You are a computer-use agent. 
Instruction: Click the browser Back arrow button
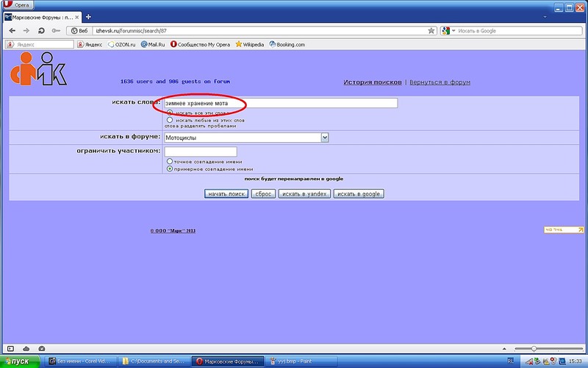tap(11, 31)
